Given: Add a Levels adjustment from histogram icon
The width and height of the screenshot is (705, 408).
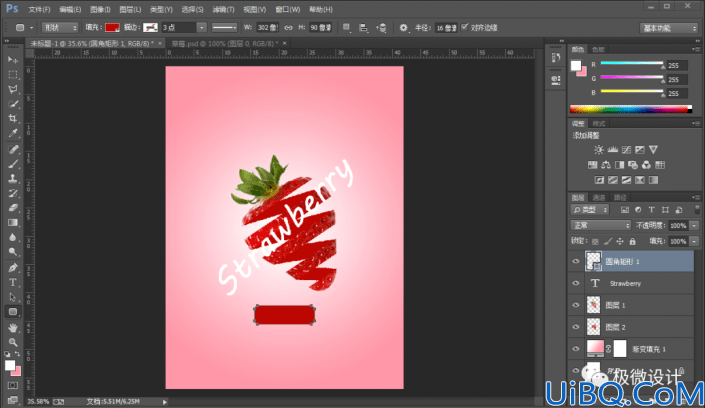Looking at the screenshot, I should pyautogui.click(x=612, y=150).
